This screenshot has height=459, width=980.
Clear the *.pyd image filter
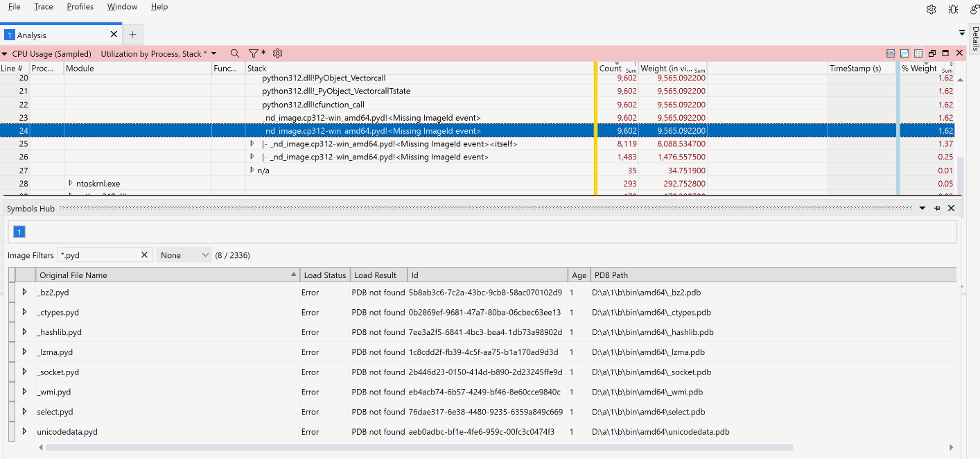144,255
